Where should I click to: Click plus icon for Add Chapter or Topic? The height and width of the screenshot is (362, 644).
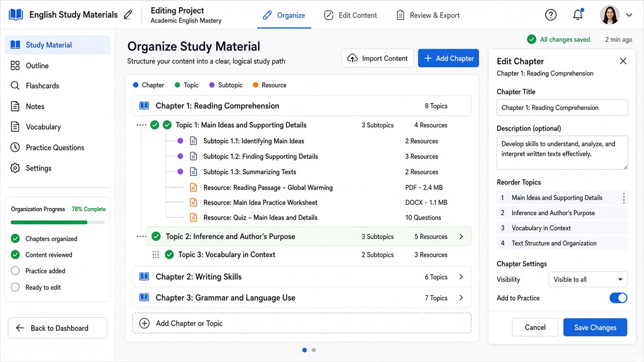pos(144,323)
